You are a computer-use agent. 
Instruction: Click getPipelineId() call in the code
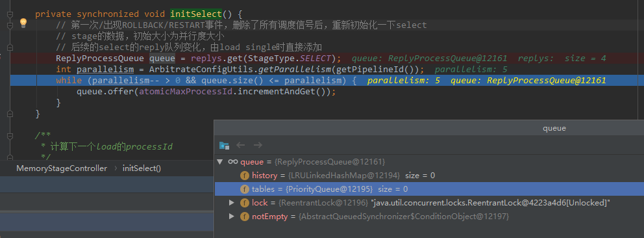tap(374, 70)
